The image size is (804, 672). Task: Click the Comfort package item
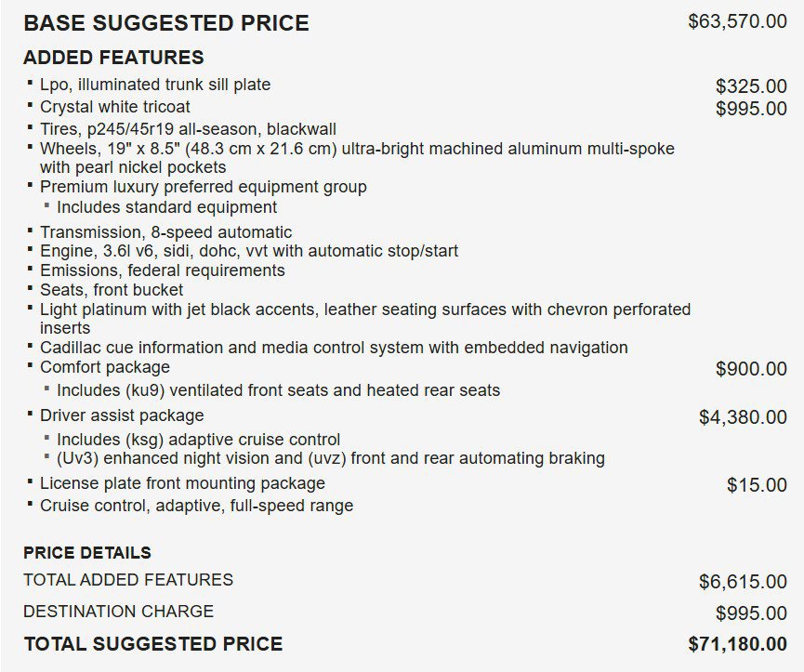pyautogui.click(x=105, y=367)
